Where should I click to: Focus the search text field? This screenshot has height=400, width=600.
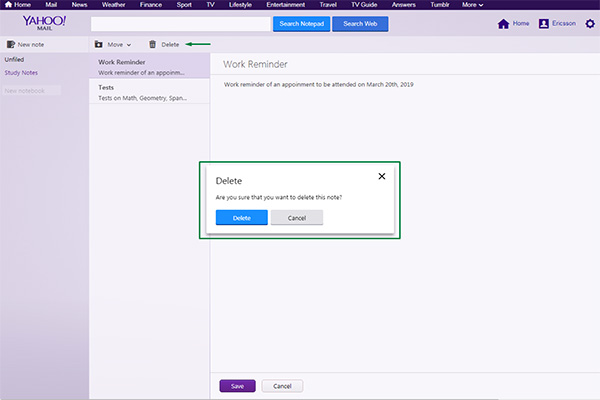181,24
